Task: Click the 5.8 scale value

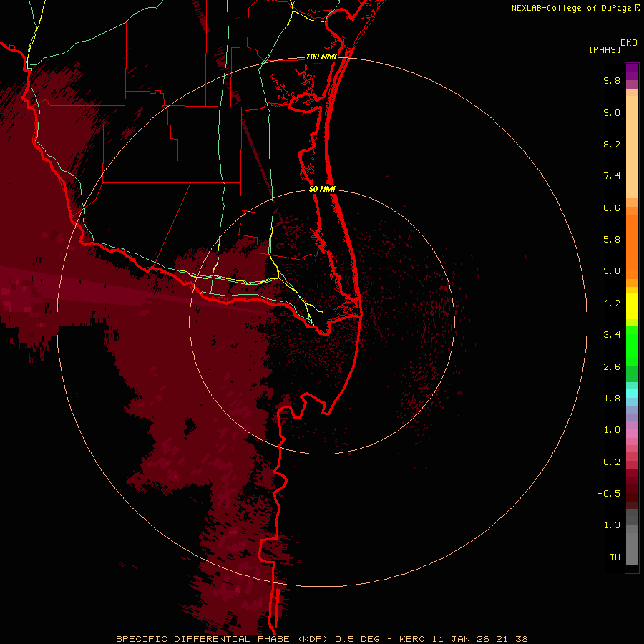Action: (x=612, y=240)
